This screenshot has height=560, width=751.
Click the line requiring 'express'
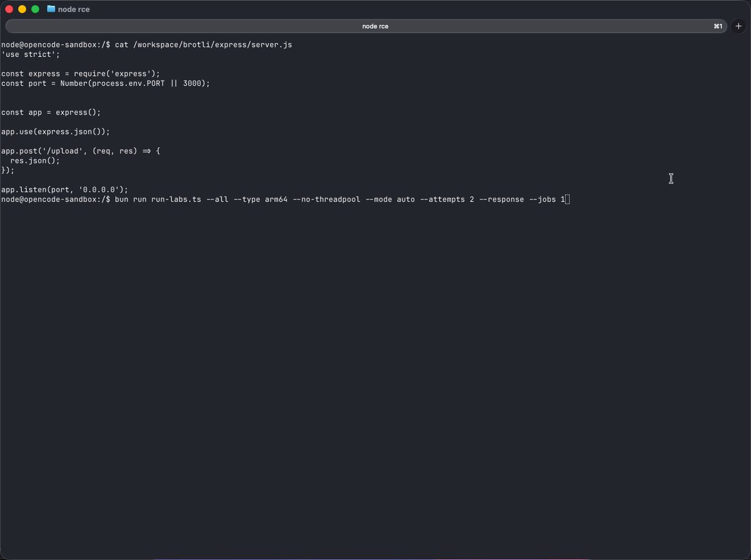(81, 73)
